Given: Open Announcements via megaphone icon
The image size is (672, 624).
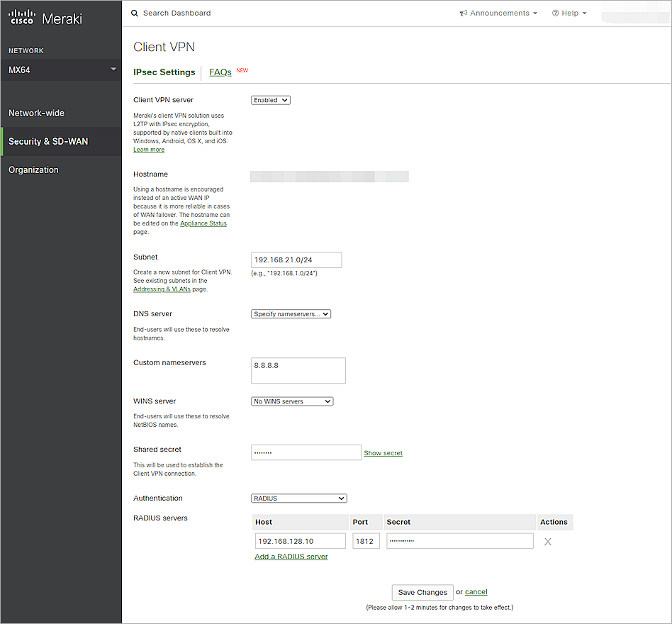Looking at the screenshot, I should [x=464, y=13].
